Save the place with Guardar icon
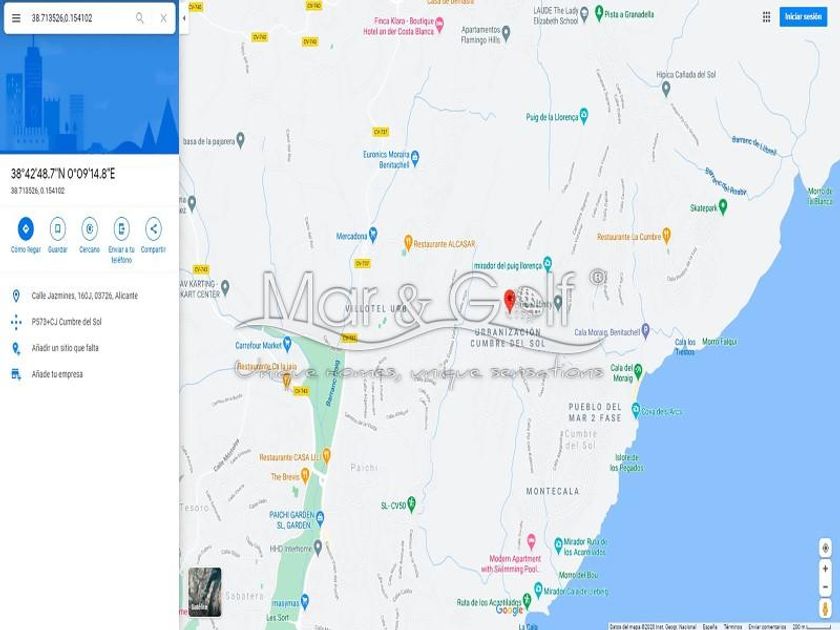This screenshot has width=840, height=630. [x=57, y=229]
